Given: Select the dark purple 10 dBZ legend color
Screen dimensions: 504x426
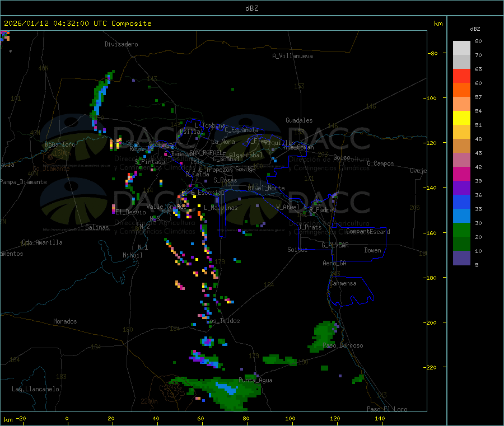Looking at the screenshot, I should [x=461, y=258].
